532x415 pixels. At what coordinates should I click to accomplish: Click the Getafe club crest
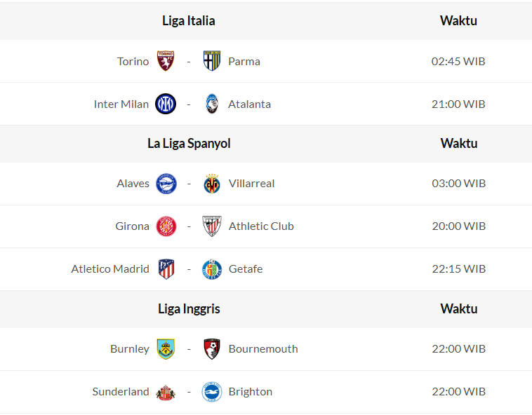(212, 268)
